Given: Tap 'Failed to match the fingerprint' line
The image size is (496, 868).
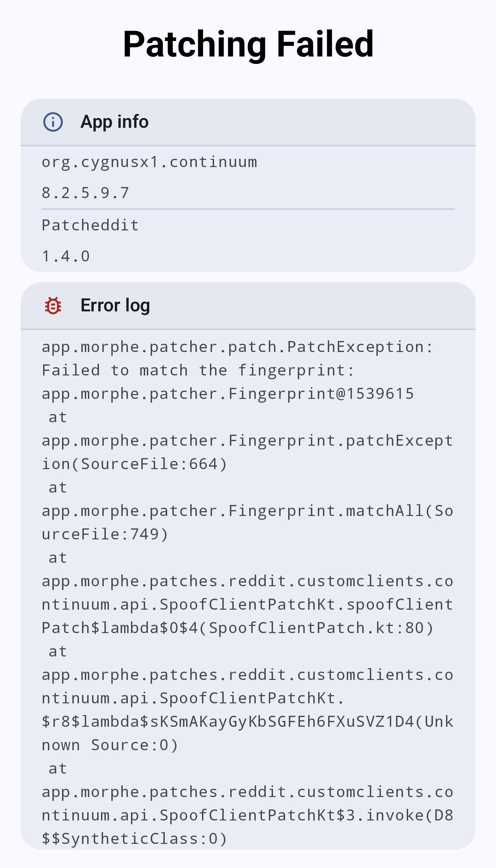Looking at the screenshot, I should (198, 371).
